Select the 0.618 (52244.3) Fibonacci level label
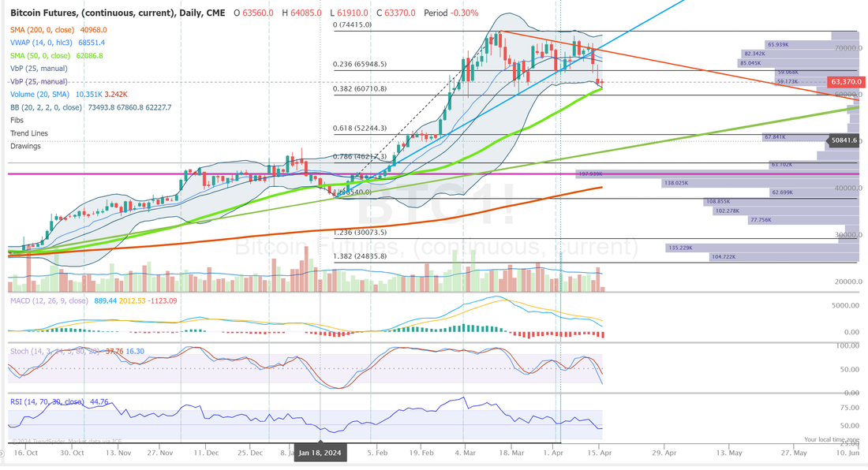The width and height of the screenshot is (868, 470). [x=360, y=128]
